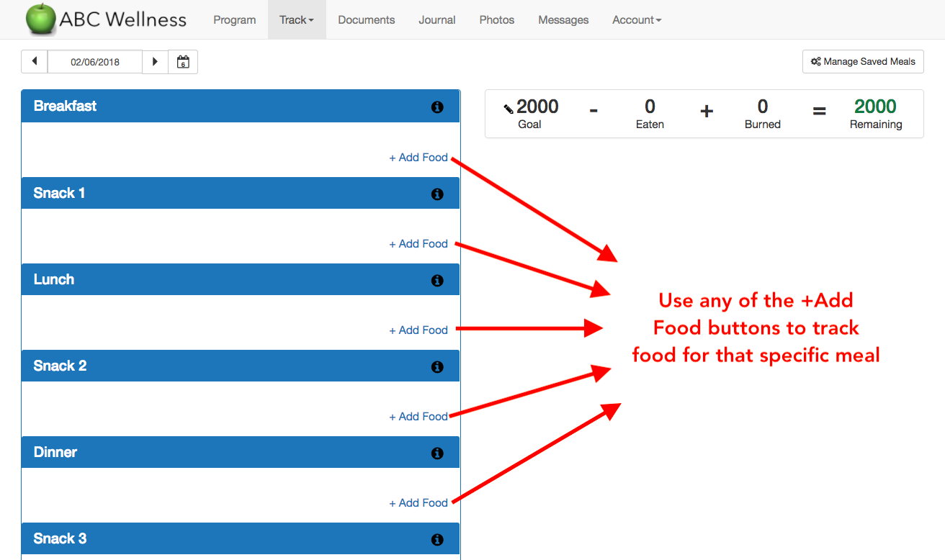Edit the 2000 calorie goal pencil
Image resolution: width=945 pixels, height=560 pixels.
pyautogui.click(x=509, y=109)
